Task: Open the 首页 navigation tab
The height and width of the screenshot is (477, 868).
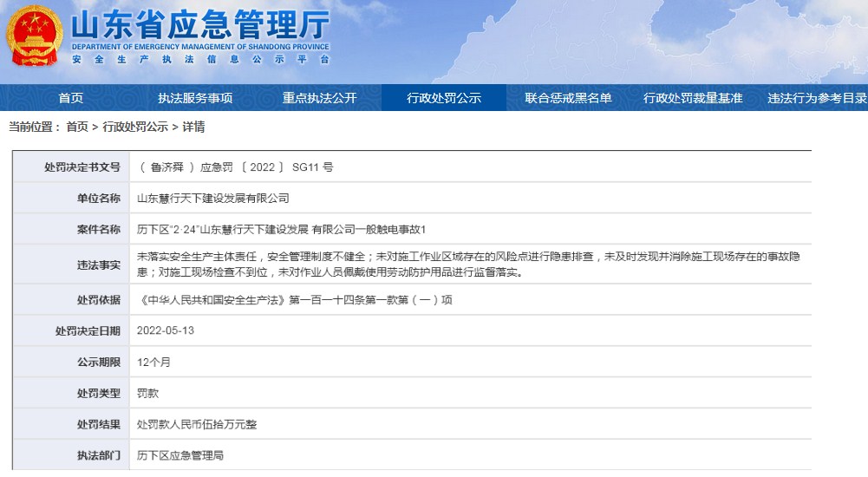Action: 71,98
